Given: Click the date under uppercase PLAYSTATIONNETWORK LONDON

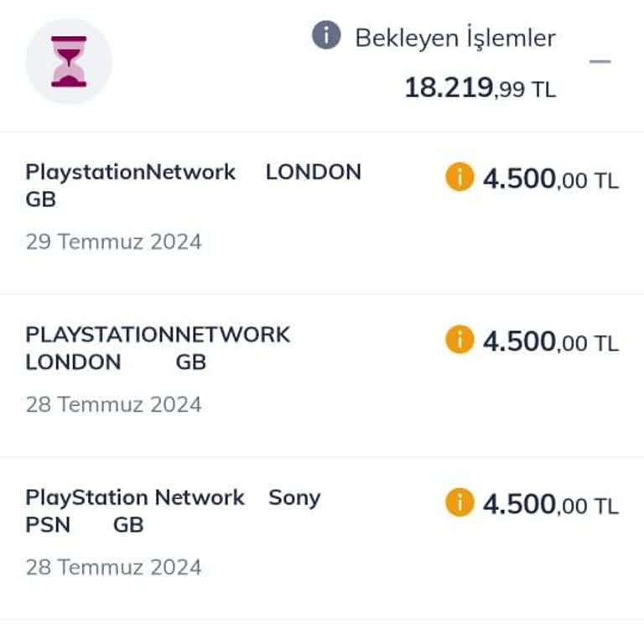Looking at the screenshot, I should 113,404.
